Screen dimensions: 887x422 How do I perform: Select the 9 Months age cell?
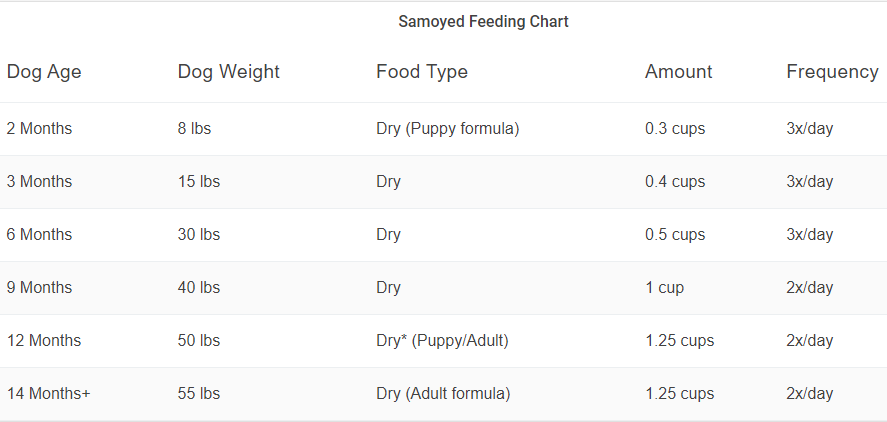(40, 288)
